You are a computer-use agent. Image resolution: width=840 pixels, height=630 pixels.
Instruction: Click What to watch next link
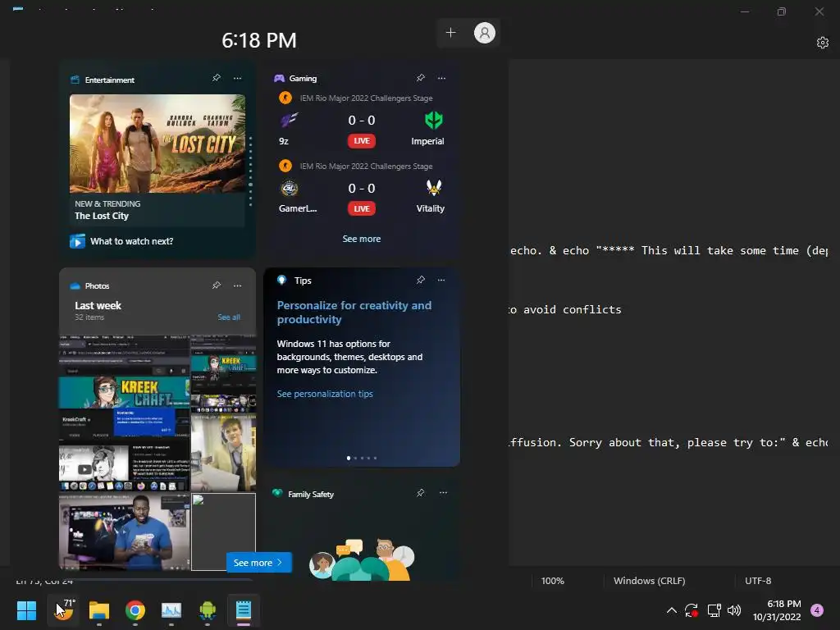[132, 242]
